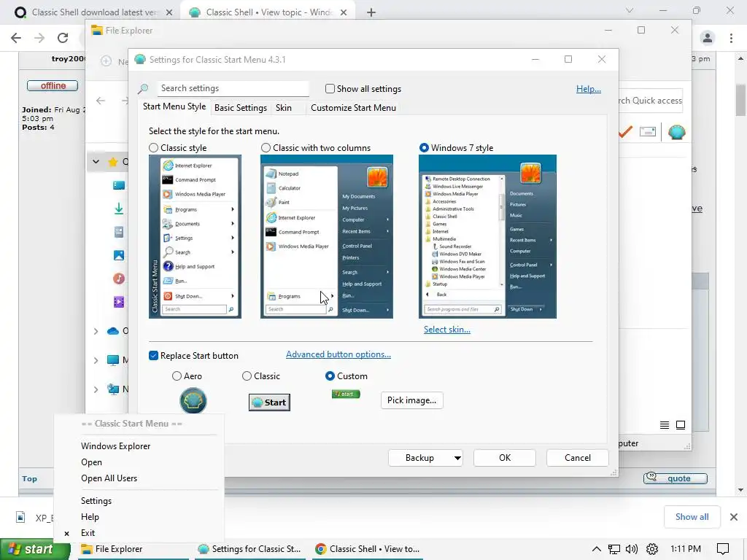747x560 pixels.
Task: Click the Select skin... link
Action: (447, 330)
